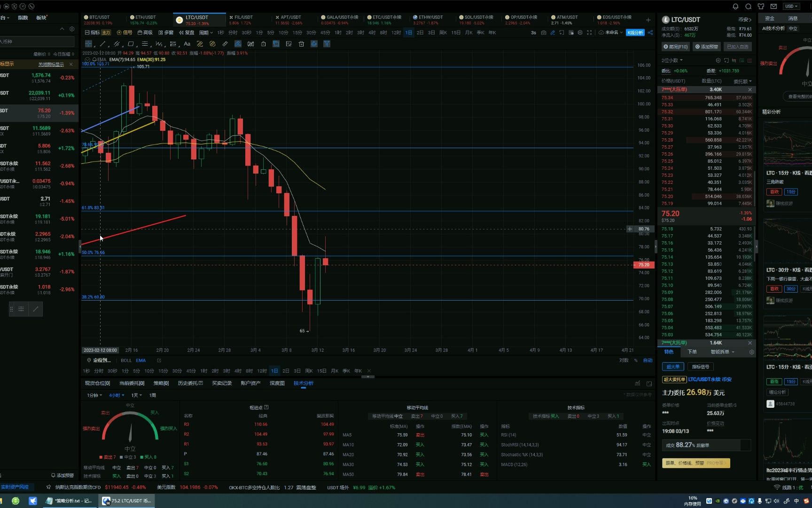Screen dimensions: 812x508
Task: Open the 委托额 column dropdown
Action: (742, 81)
